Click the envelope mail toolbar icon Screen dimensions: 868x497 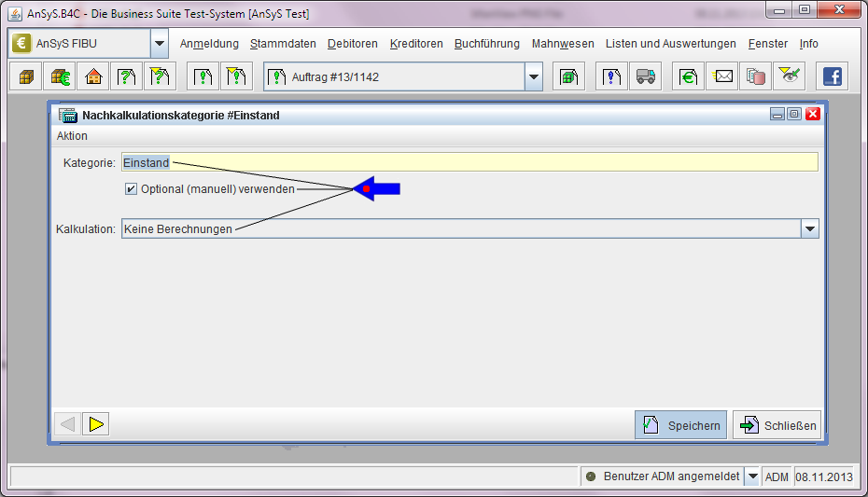click(723, 77)
